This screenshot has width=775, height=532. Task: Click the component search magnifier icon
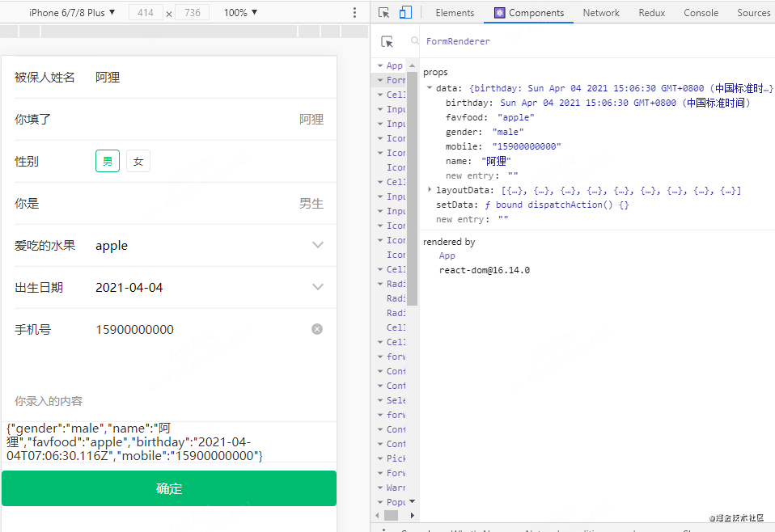coord(415,41)
